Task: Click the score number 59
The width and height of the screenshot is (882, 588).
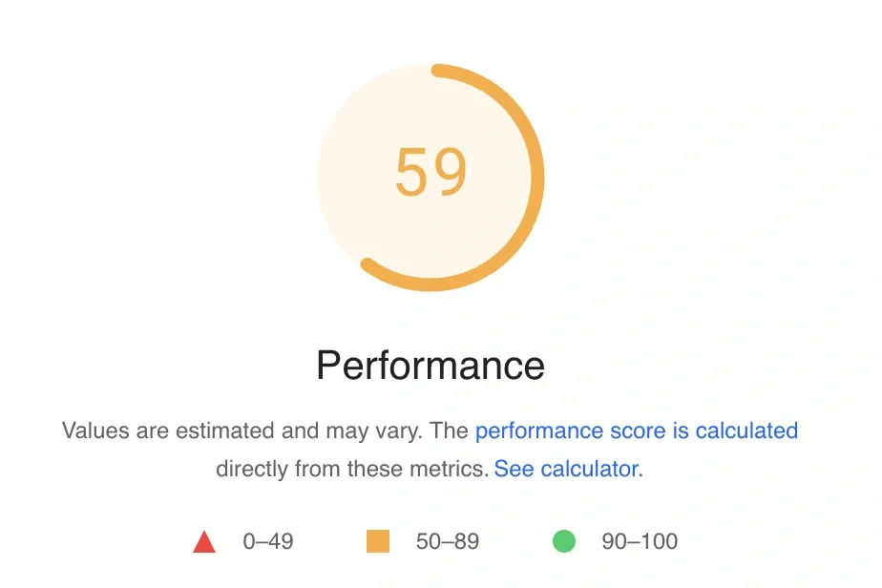Action: (x=431, y=172)
